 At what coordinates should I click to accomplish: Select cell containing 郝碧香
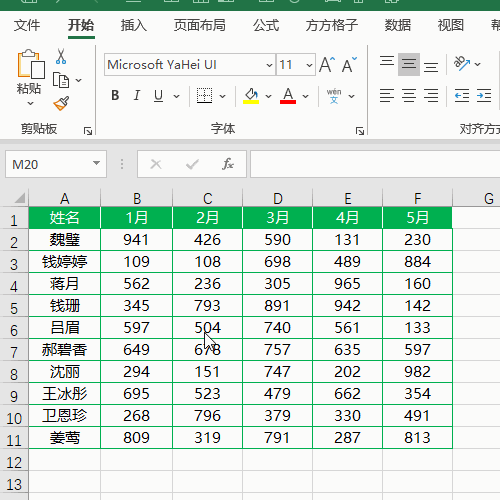(65, 350)
